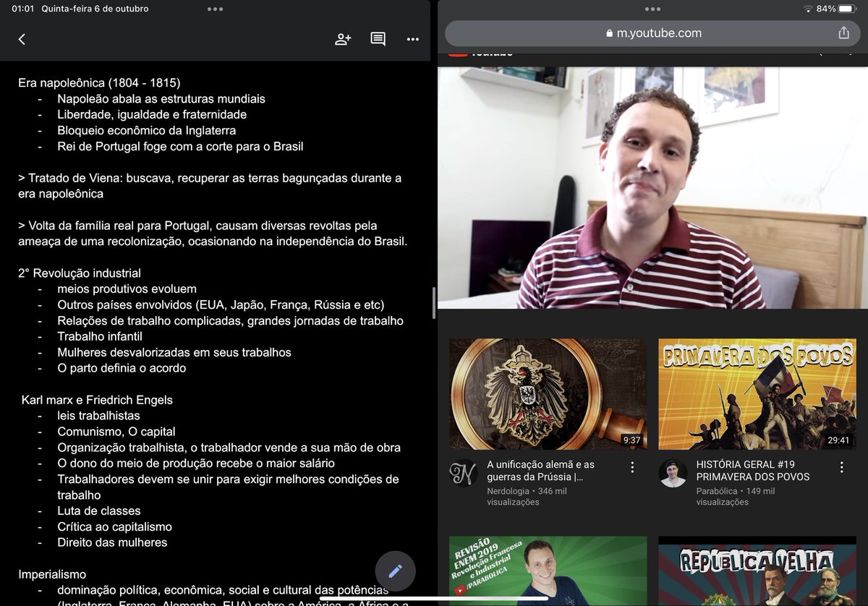Click line Direito das mulheres
Viewport: 868px width, 606px height.
pyautogui.click(x=112, y=542)
